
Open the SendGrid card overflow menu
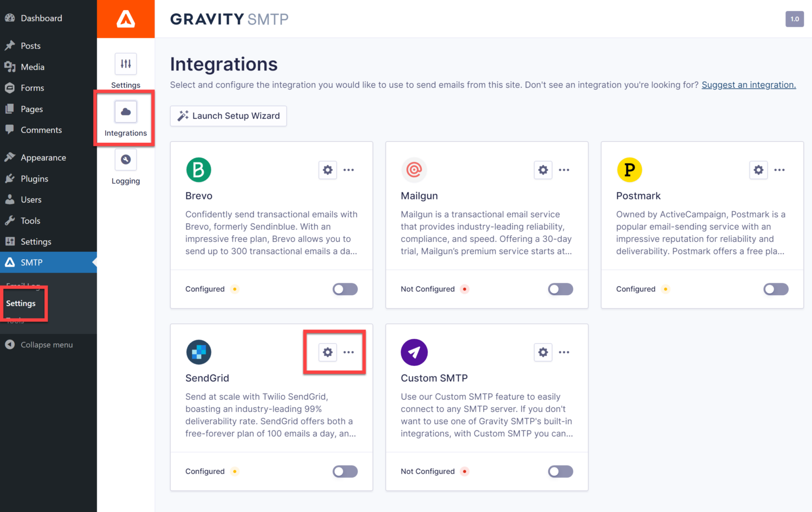348,352
